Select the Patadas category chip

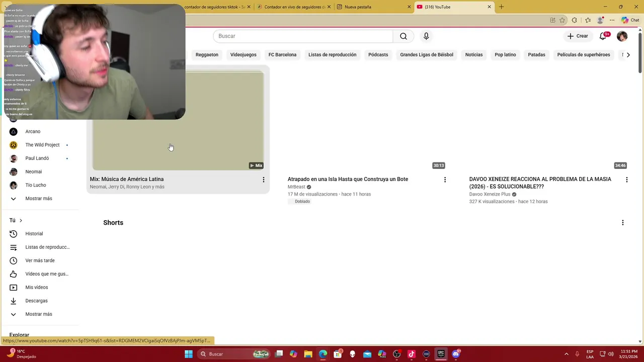(x=536, y=55)
